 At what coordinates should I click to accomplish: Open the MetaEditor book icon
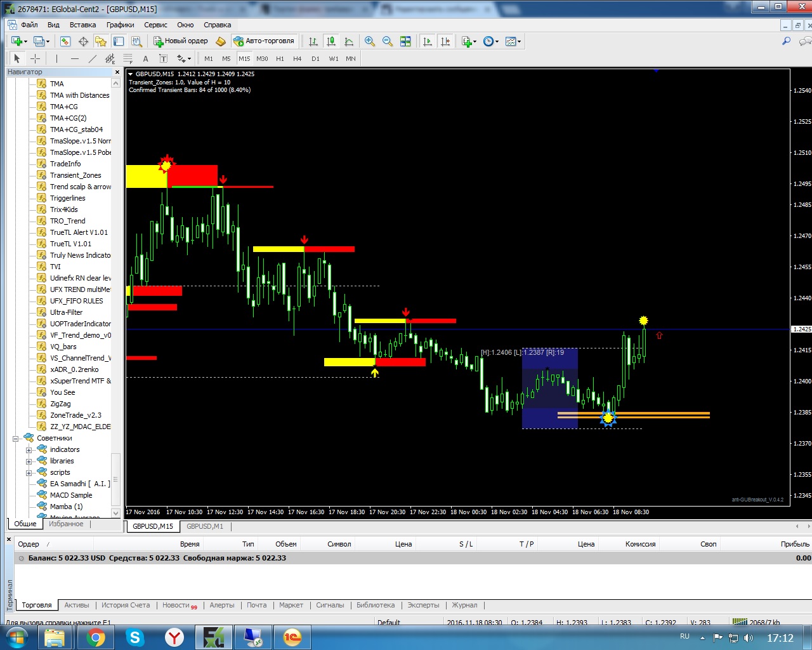[x=221, y=41]
